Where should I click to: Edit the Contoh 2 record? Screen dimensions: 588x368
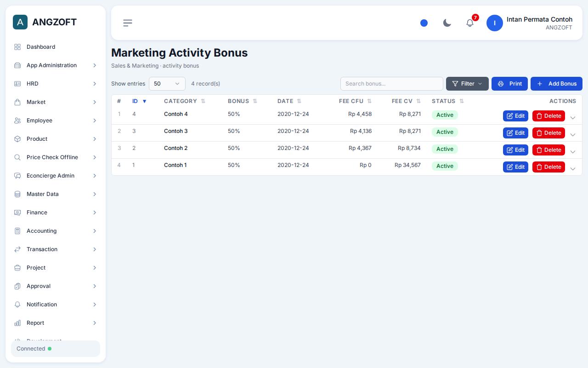515,150
